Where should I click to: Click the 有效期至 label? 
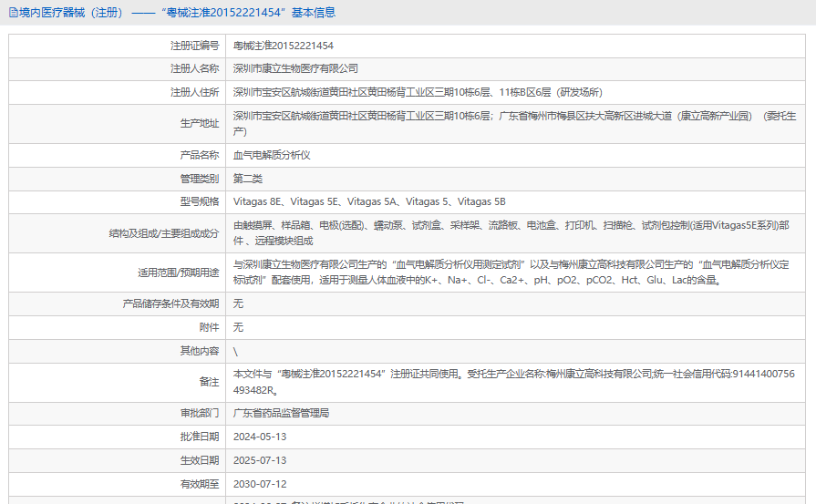pyautogui.click(x=200, y=484)
